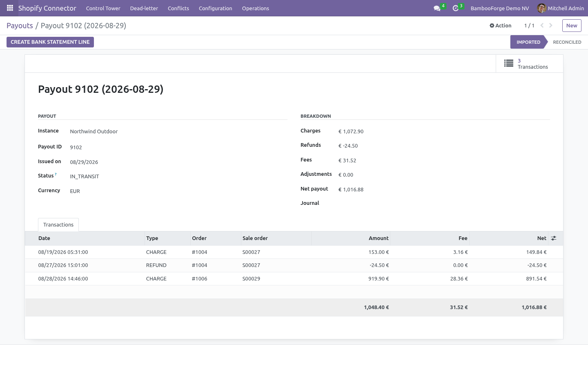Sort by Amount column header

click(x=351, y=238)
